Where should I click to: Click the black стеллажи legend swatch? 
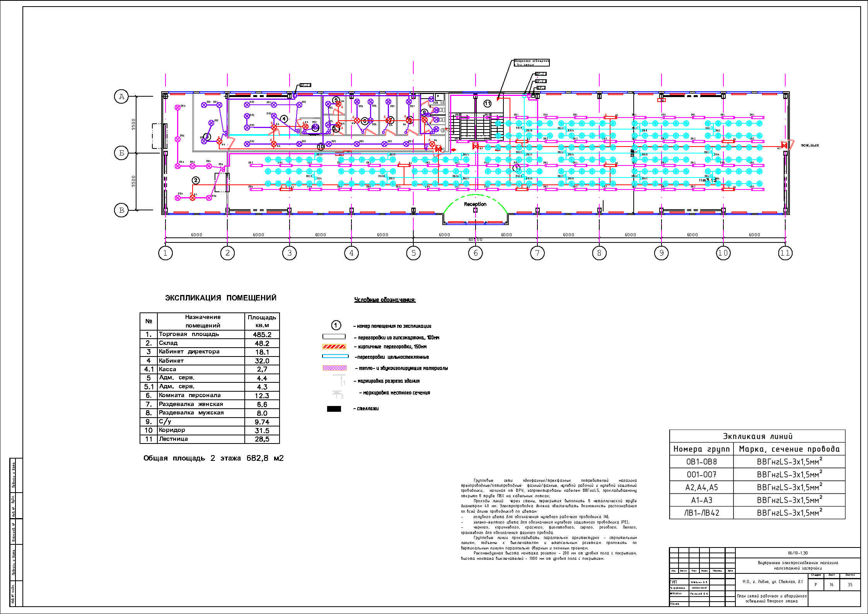coord(334,409)
